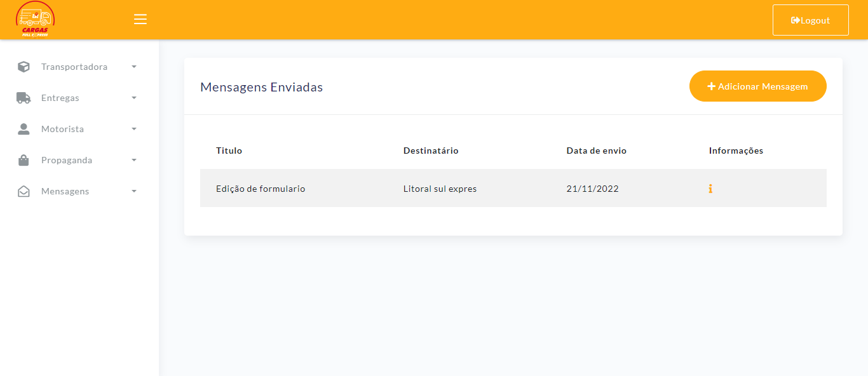Select the Edição de formulario title cell

261,189
